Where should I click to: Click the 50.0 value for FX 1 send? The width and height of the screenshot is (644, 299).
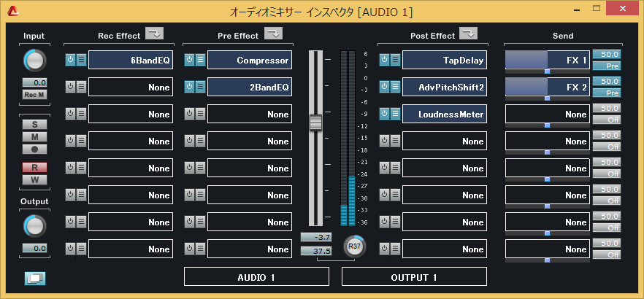606,54
